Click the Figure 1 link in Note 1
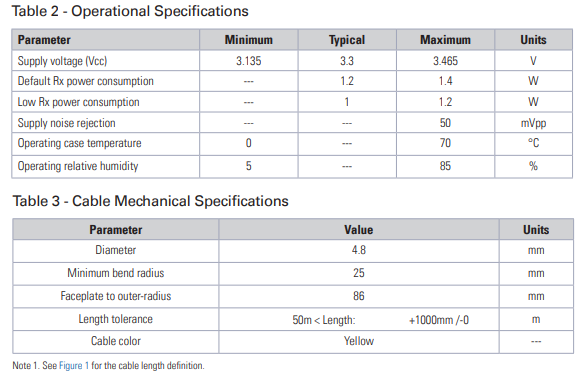The width and height of the screenshot is (588, 375). click(74, 365)
